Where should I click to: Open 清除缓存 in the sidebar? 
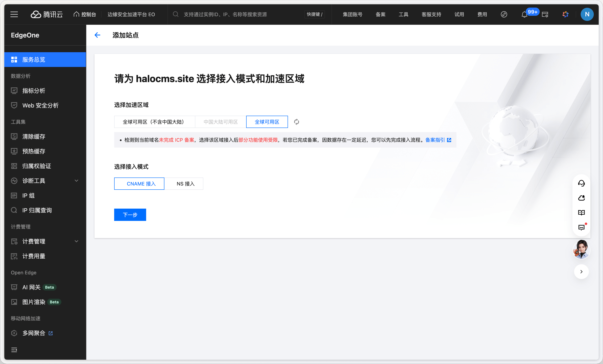(x=34, y=136)
